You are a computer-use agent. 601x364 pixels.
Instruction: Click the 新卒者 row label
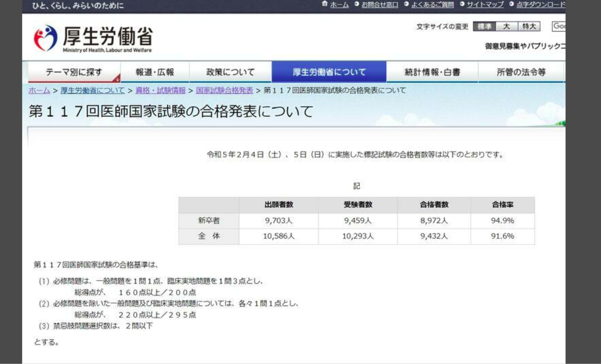(x=209, y=221)
